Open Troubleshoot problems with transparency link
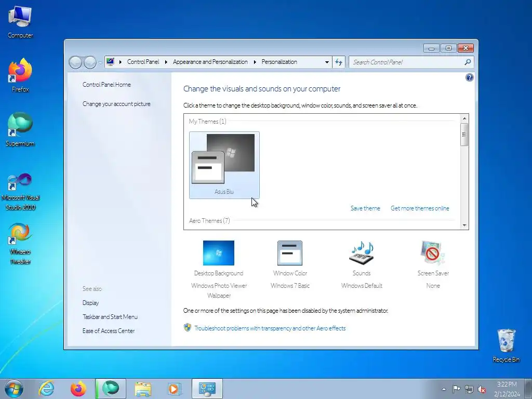The image size is (532, 399). click(x=270, y=328)
